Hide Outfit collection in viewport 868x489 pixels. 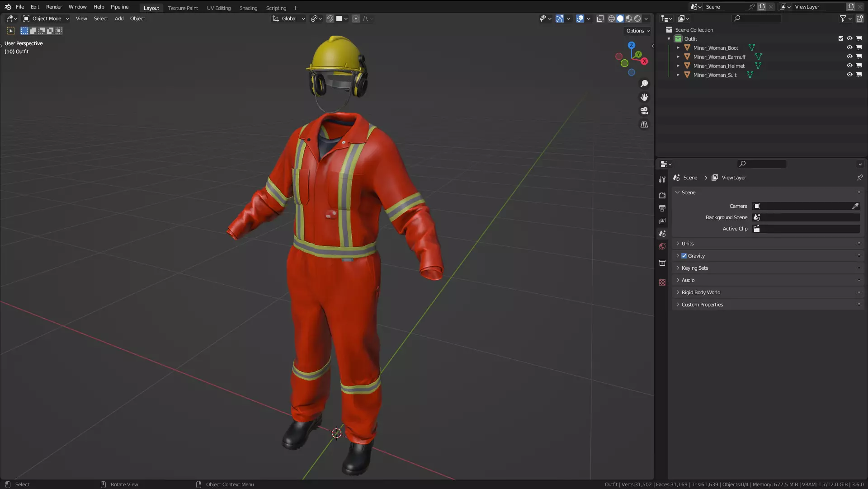click(849, 38)
